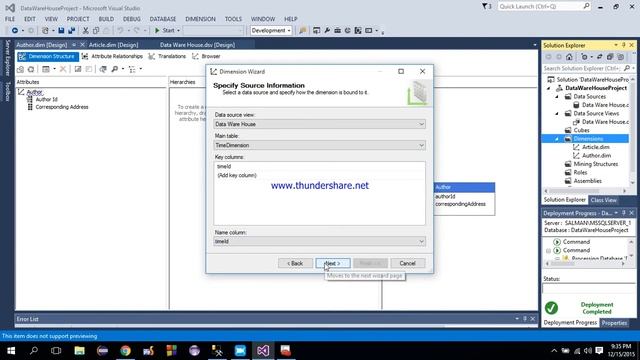Switch to Article.dim [Design] document tab
The width and height of the screenshot is (640, 360).
click(113, 45)
